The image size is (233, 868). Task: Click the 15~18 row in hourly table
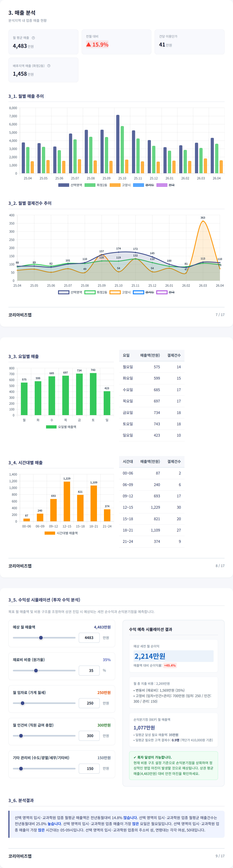(152, 519)
